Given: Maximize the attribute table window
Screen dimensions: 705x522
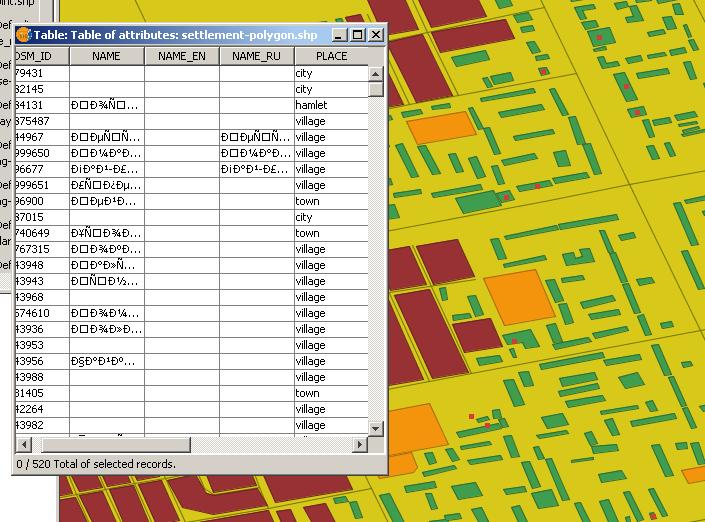Looking at the screenshot, I should (358, 35).
